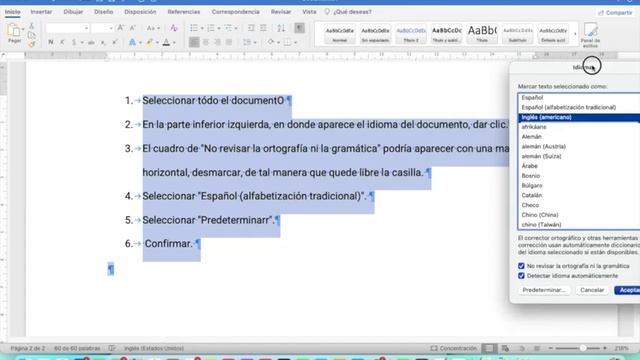Switch to the Revisar tab

pyautogui.click(x=281, y=12)
